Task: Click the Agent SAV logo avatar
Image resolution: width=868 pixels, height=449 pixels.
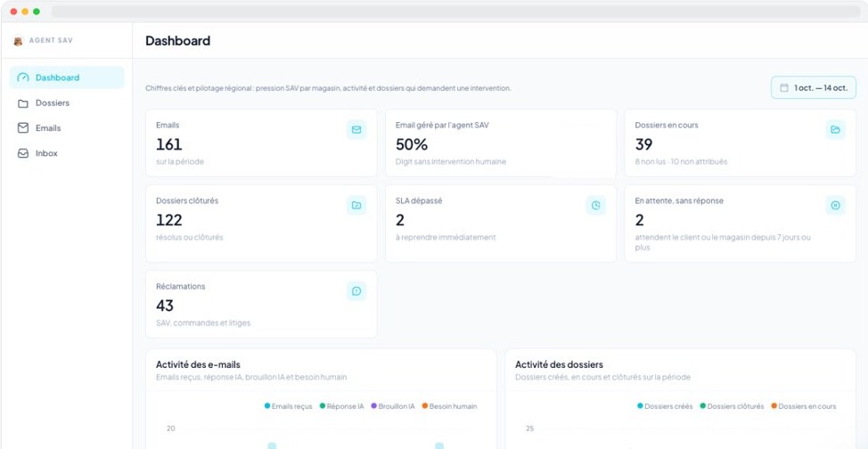Action: click(18, 40)
